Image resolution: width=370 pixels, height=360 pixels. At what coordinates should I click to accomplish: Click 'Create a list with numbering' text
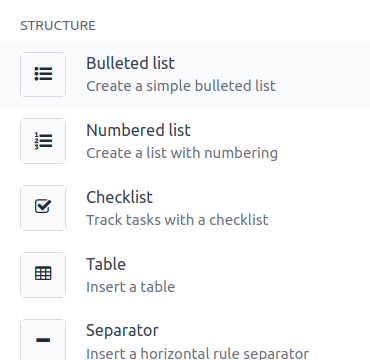(x=182, y=153)
